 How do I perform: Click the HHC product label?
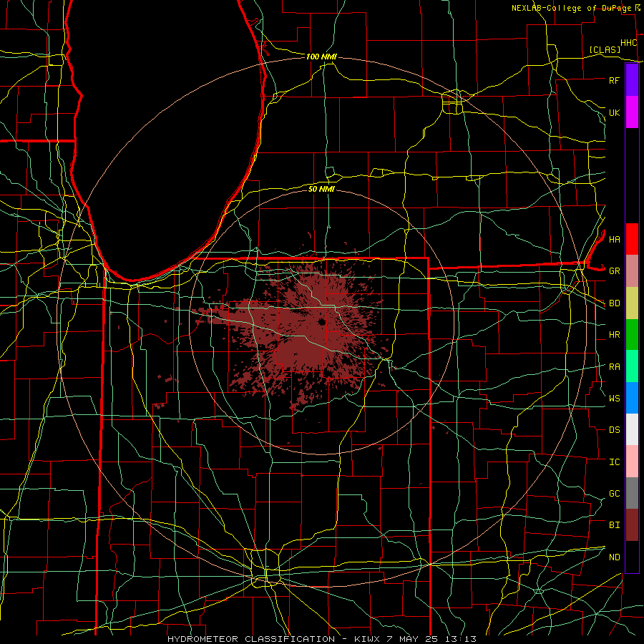pos(628,43)
